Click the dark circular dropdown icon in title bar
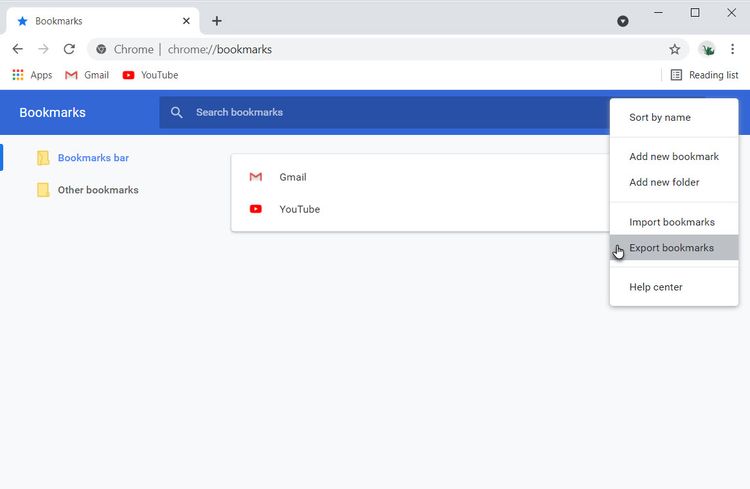The height and width of the screenshot is (489, 750). pyautogui.click(x=622, y=21)
